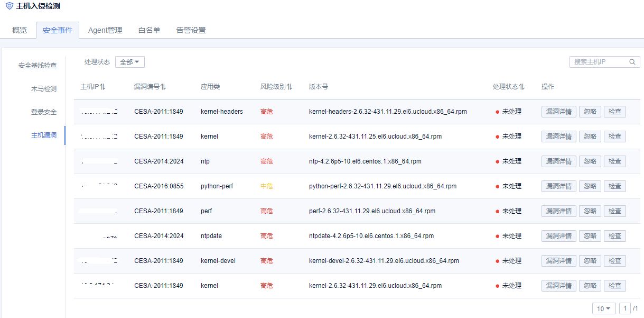Sort by 处理状态 column sort icon

click(522, 87)
